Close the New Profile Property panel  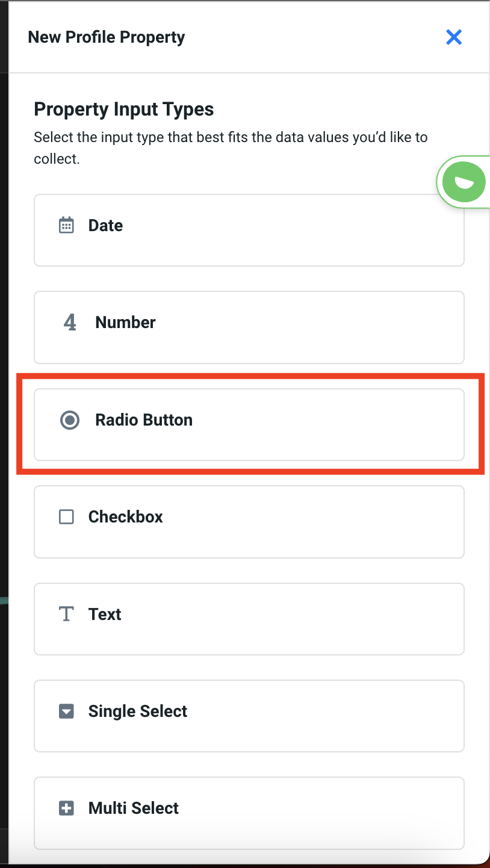coord(453,37)
